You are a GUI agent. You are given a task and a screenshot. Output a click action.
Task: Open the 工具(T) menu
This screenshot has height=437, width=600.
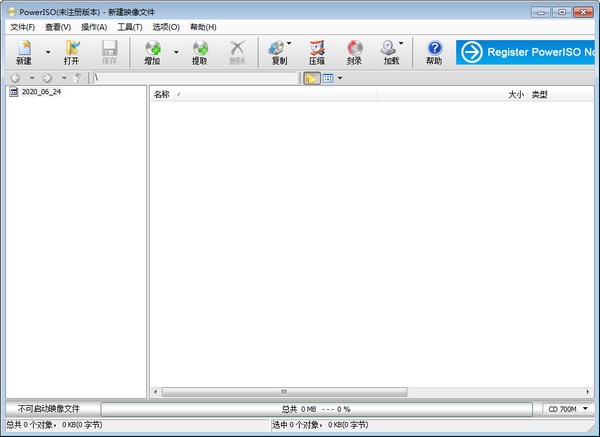129,27
